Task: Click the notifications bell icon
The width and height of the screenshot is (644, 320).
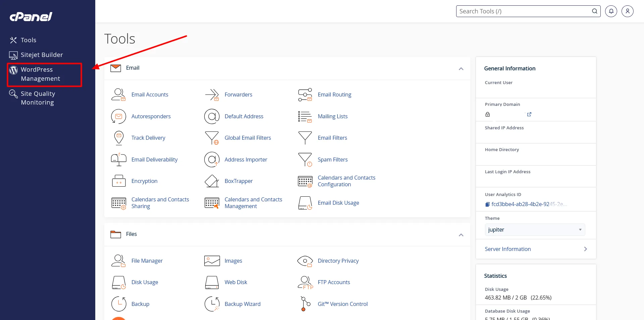Action: (611, 11)
